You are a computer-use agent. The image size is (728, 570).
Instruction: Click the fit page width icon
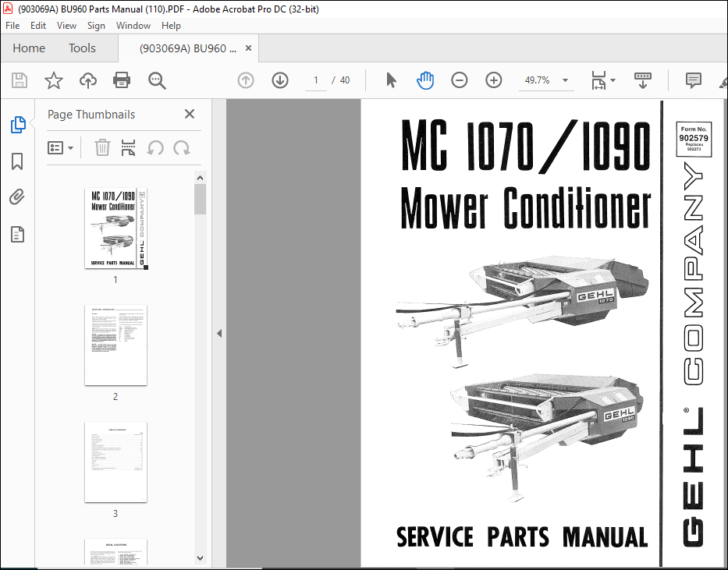598,80
